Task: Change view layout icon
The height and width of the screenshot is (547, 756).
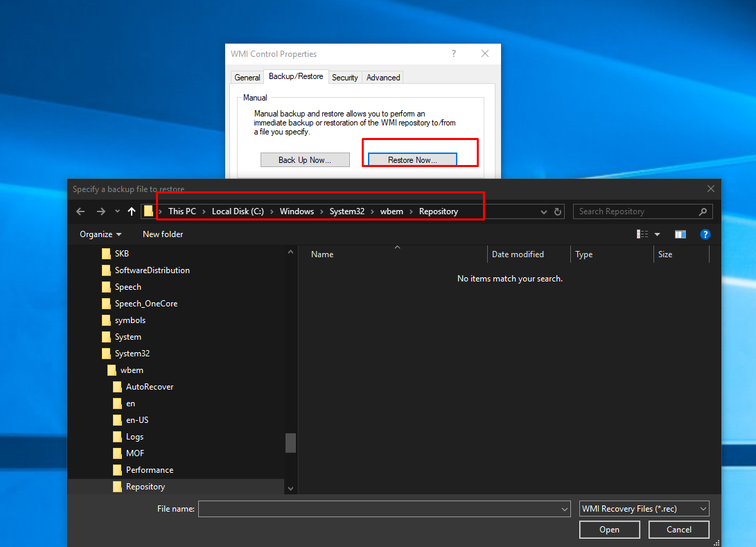Action: [x=642, y=234]
